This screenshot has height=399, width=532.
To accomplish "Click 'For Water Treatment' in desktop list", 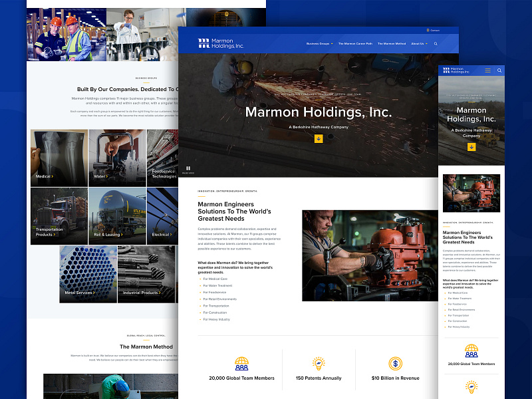I will [217, 286].
